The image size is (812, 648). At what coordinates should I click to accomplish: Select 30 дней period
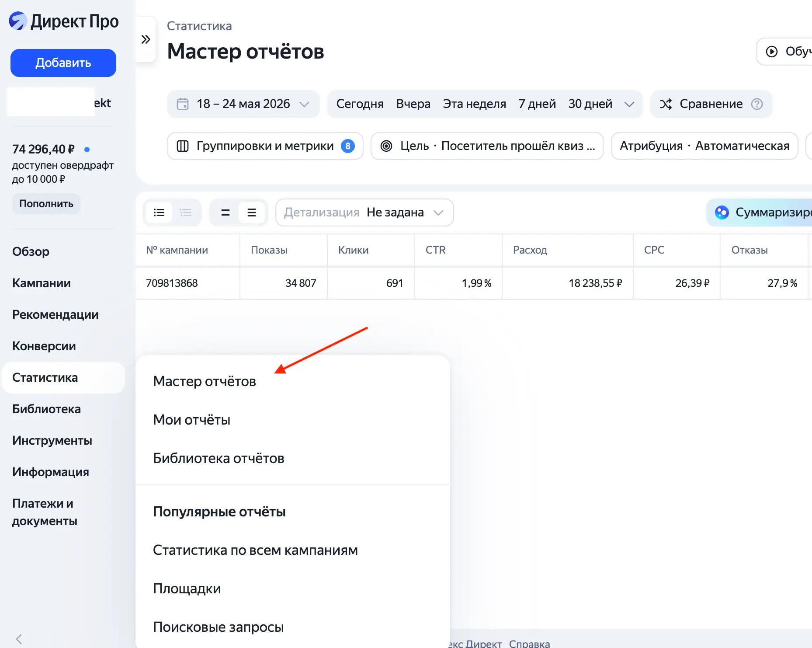coord(590,104)
